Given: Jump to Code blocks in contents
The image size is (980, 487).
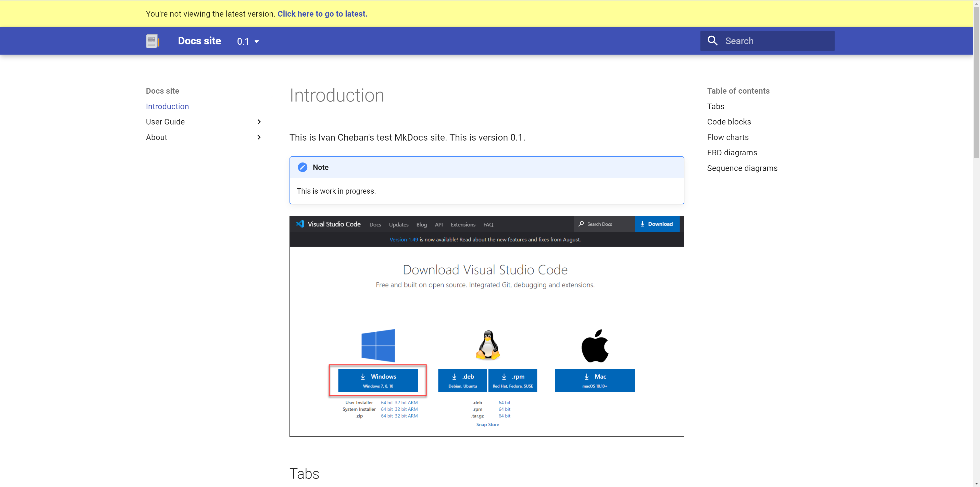Looking at the screenshot, I should tap(729, 122).
